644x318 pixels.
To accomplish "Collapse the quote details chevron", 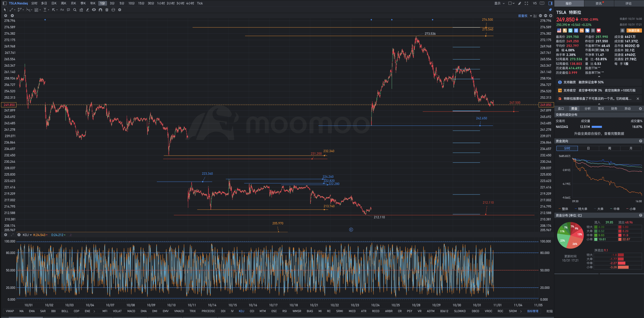I will (x=599, y=77).
